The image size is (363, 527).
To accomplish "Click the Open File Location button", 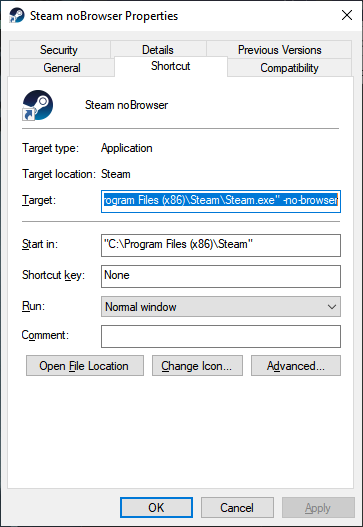I will click(85, 366).
